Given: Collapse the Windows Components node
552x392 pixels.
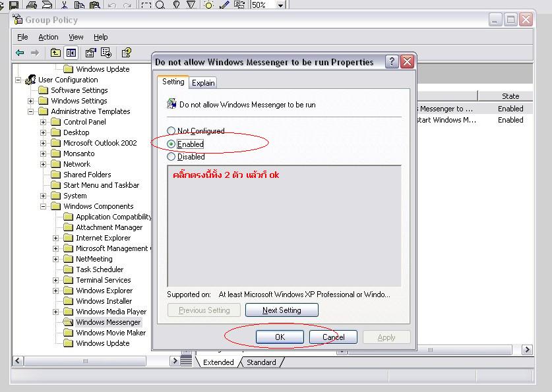Looking at the screenshot, I should [43, 206].
